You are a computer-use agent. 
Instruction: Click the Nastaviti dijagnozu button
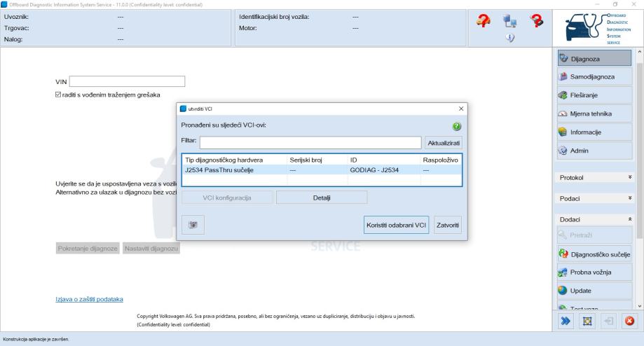[x=151, y=249]
